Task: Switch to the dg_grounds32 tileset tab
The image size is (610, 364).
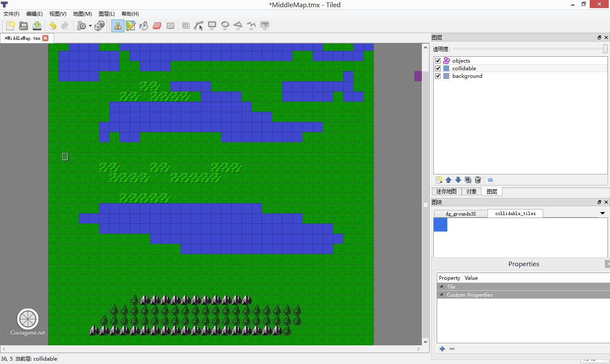Action: pyautogui.click(x=461, y=214)
